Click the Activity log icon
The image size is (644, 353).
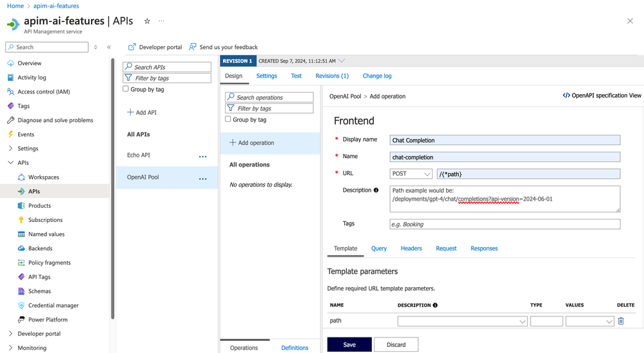11,77
